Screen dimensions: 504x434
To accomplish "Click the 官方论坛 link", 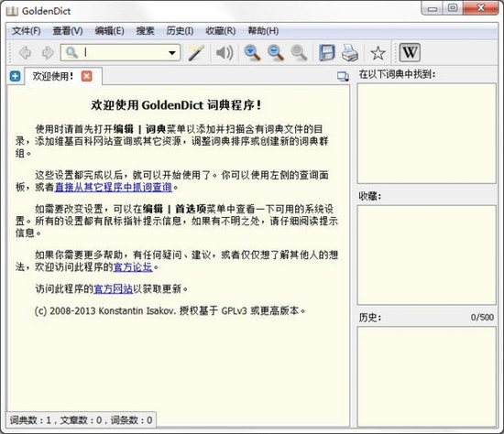I will point(133,267).
